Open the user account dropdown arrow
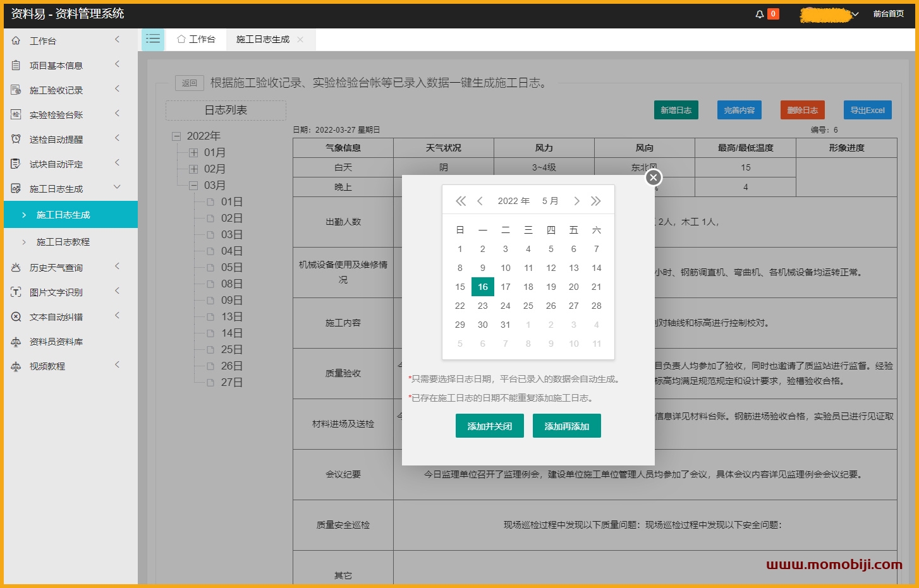Image resolution: width=919 pixels, height=588 pixels. pos(855,14)
